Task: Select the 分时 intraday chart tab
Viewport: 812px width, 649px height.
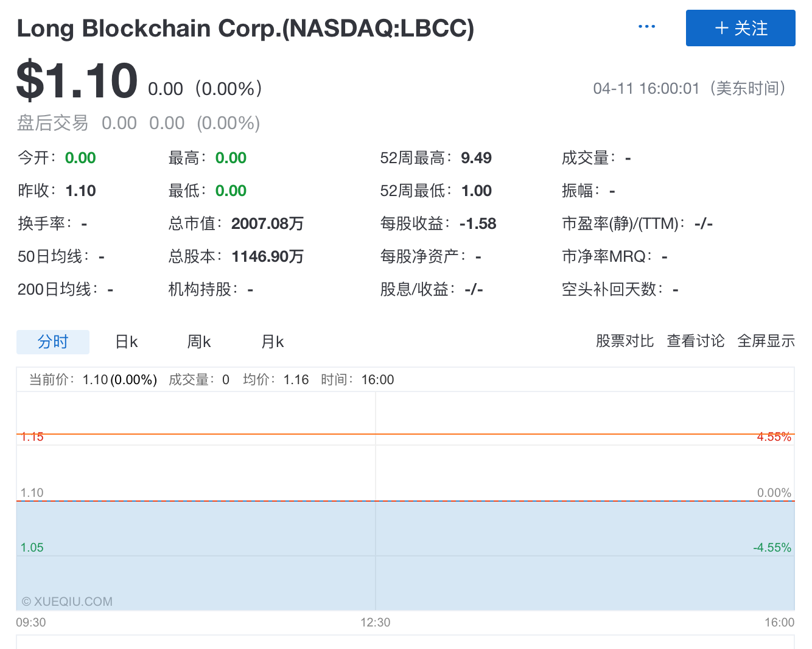Action: coord(52,342)
